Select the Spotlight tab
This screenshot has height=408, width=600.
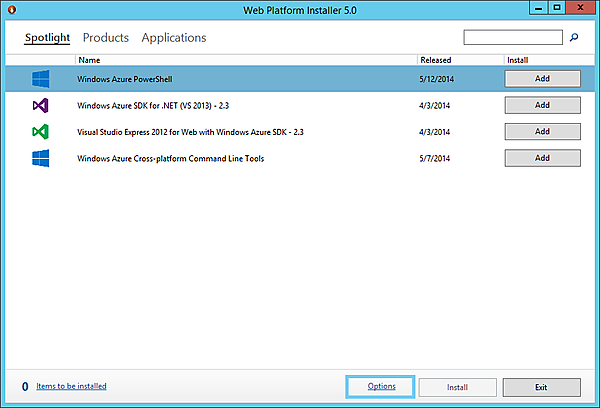pyautogui.click(x=47, y=38)
